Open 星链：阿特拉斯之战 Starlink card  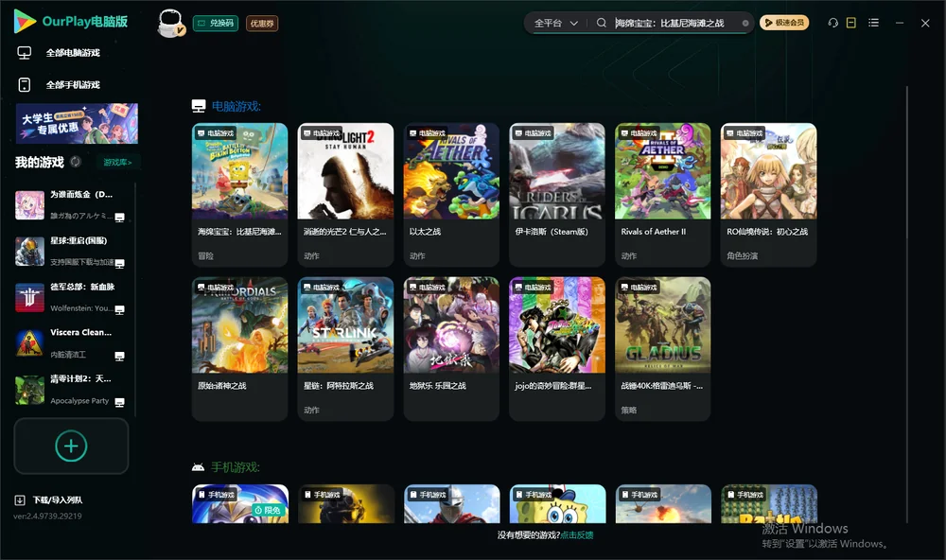tap(345, 348)
